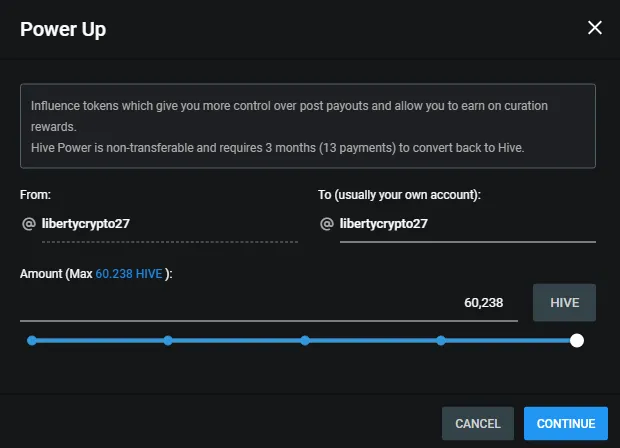Image resolution: width=620 pixels, height=448 pixels.
Task: Click the HIVE currency unit button
Action: pyautogui.click(x=564, y=302)
